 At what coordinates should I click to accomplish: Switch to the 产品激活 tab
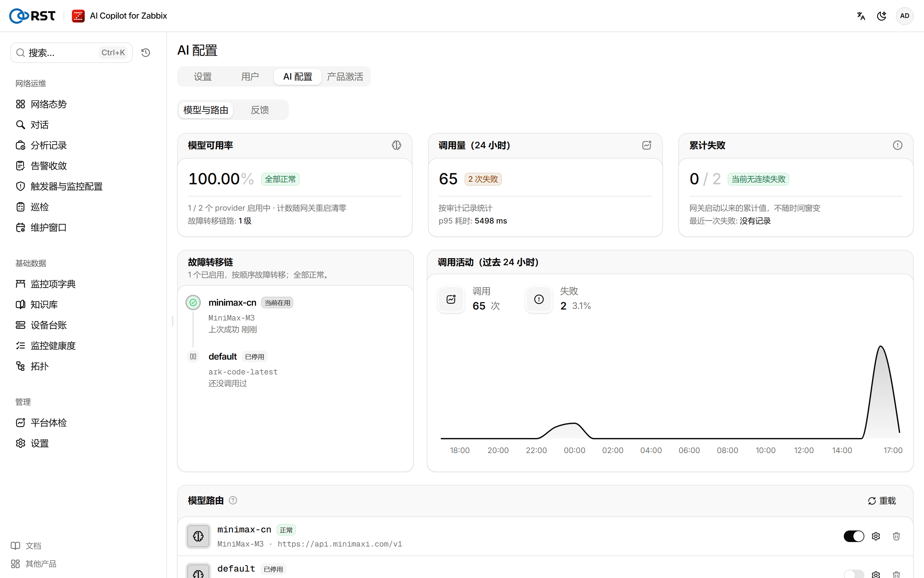click(345, 76)
